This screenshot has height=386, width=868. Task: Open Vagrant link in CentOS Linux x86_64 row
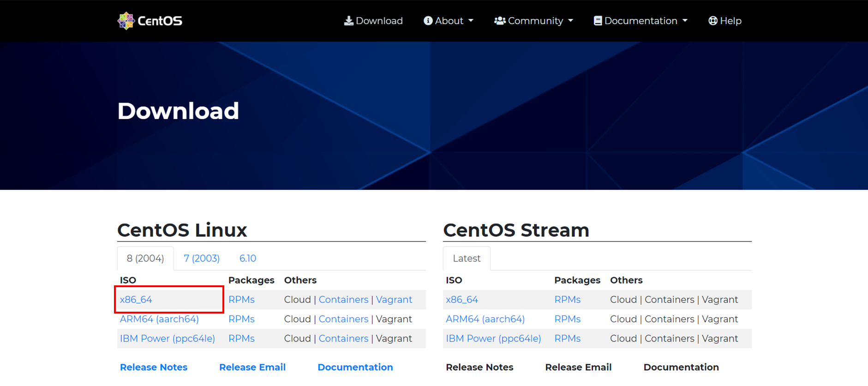(x=394, y=300)
